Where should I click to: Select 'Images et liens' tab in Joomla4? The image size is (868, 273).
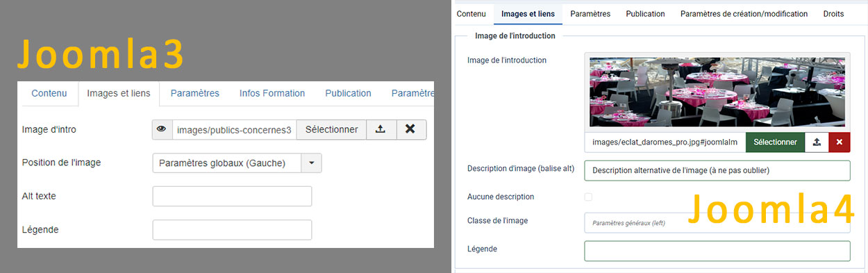point(528,14)
